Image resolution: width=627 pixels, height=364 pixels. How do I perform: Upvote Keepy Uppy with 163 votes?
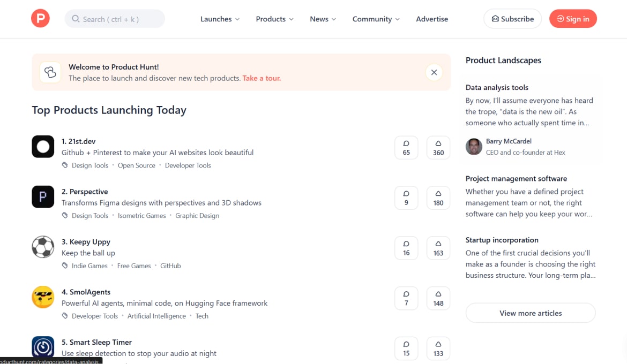(438, 248)
